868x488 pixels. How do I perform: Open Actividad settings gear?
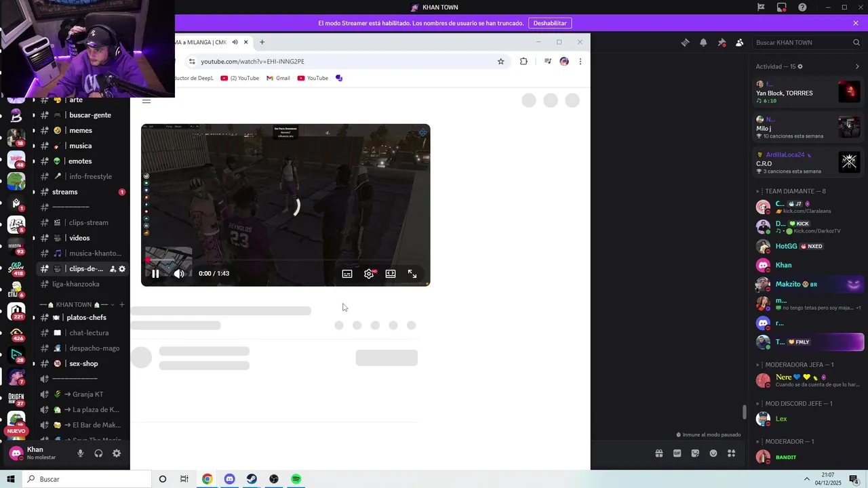pyautogui.click(x=800, y=66)
